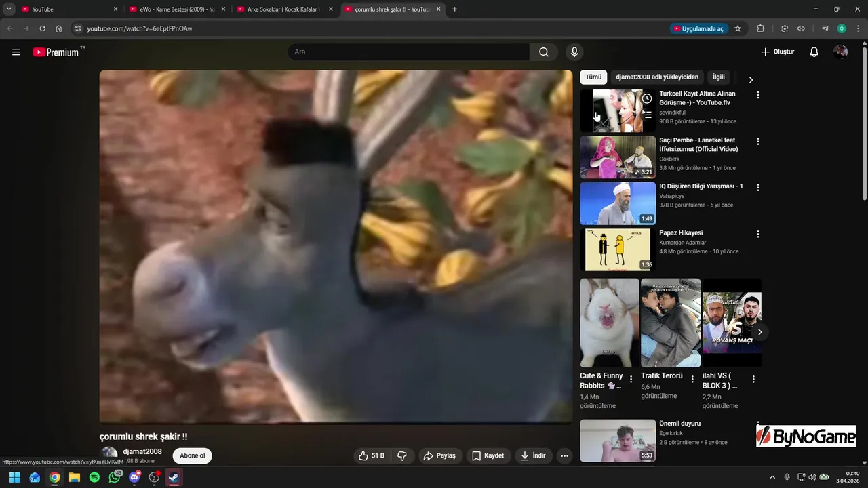
Task: Open Windows Start menu
Action: click(14, 477)
